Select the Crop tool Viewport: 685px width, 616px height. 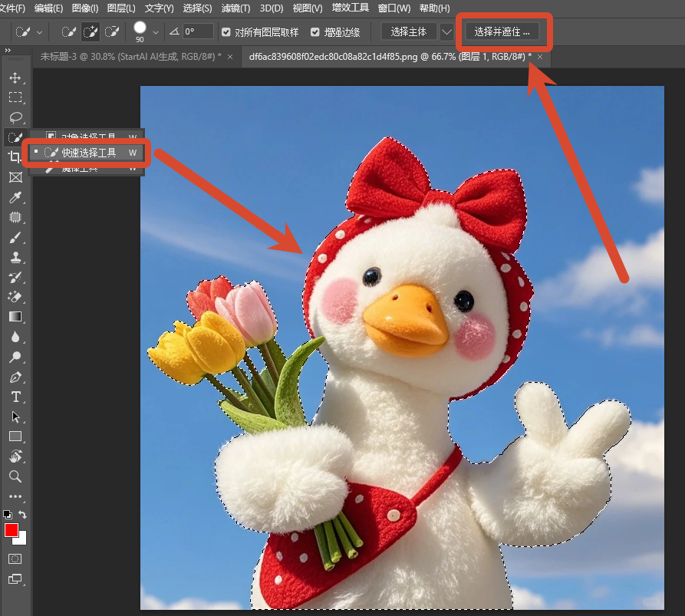pyautogui.click(x=15, y=156)
